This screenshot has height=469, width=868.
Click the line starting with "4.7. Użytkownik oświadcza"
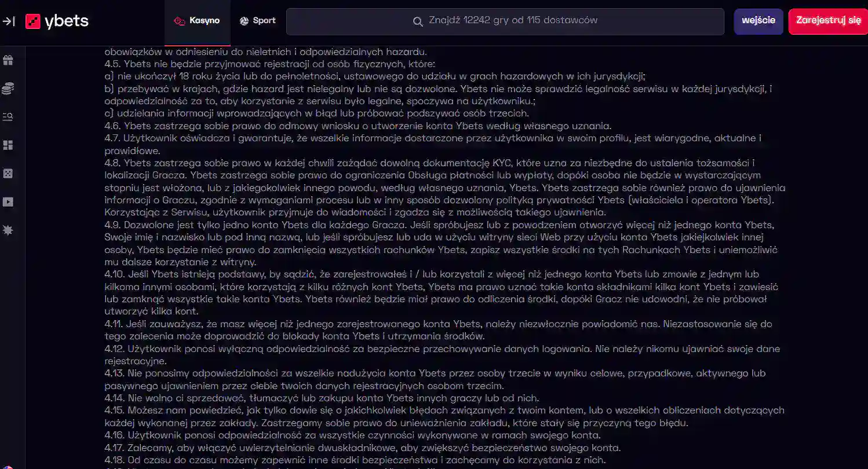433,138
